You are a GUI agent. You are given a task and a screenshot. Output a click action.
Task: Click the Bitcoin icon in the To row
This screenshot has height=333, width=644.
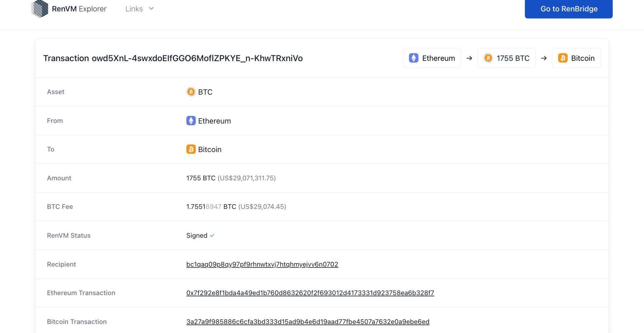coord(191,149)
